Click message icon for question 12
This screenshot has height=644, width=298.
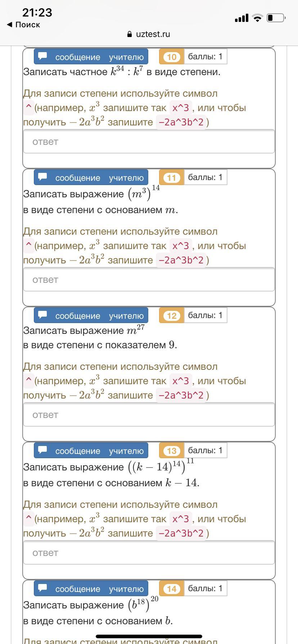[43, 315]
